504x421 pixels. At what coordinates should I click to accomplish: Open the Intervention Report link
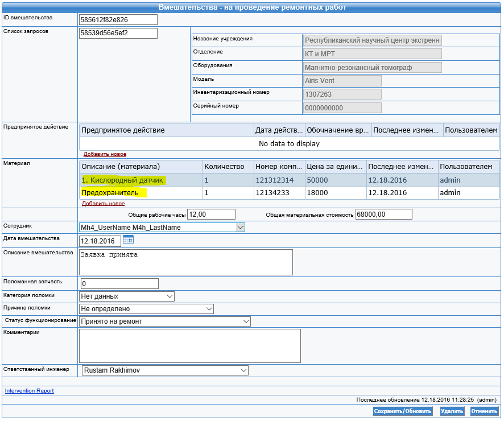[29, 391]
